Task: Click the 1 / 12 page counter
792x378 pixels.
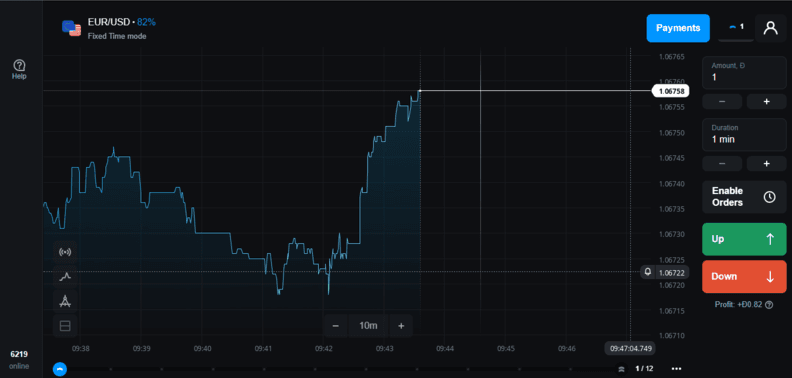Action: (644, 368)
